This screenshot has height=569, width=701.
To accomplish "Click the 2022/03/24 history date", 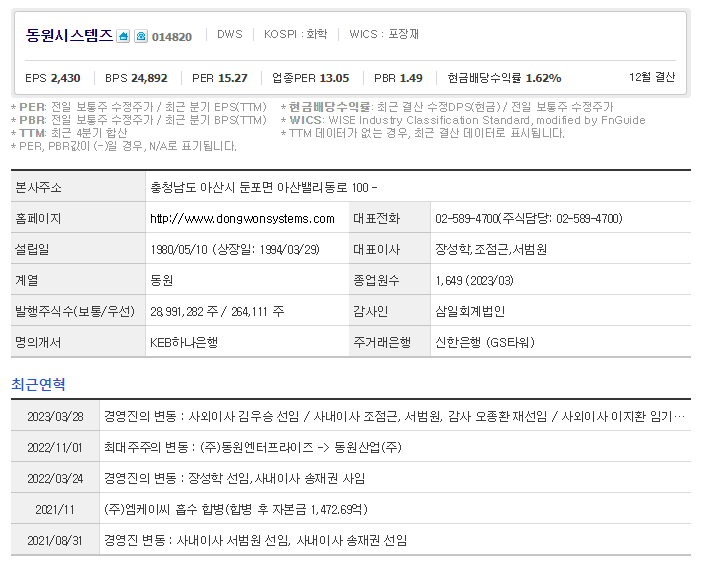I will tap(55, 479).
